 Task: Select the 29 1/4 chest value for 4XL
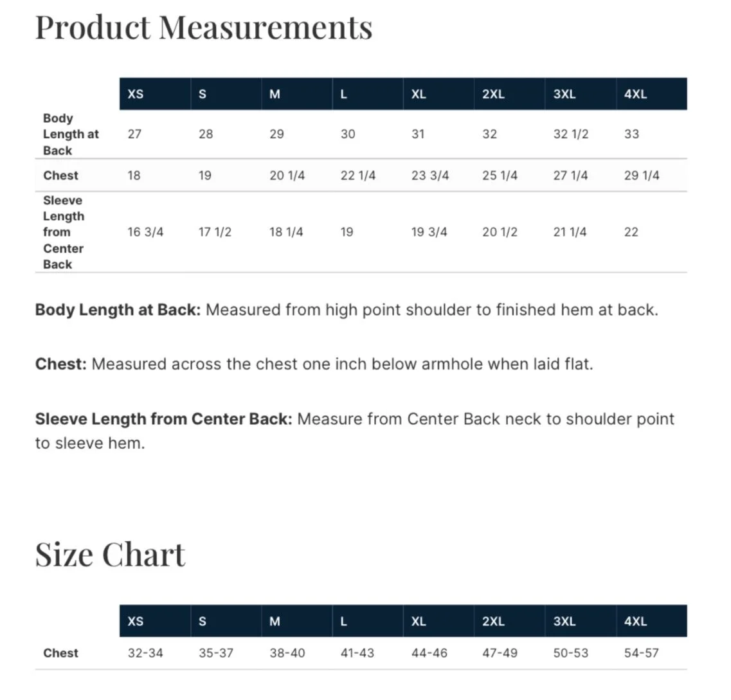point(642,175)
